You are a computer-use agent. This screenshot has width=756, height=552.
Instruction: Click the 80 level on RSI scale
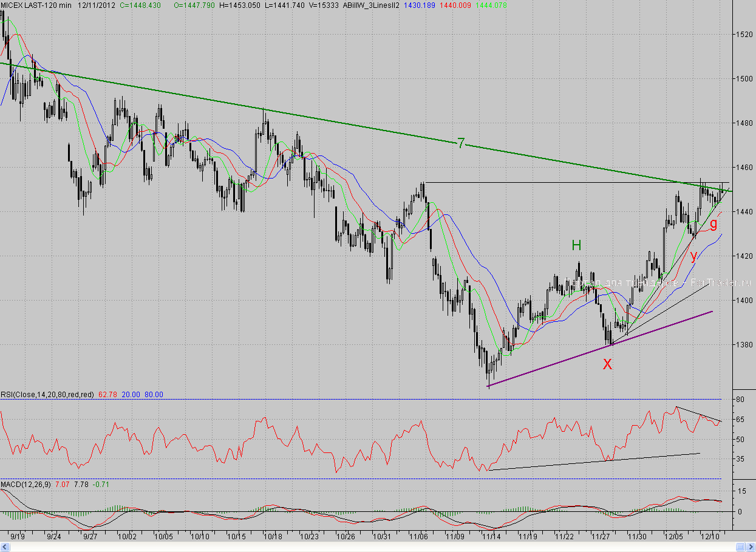(x=740, y=400)
